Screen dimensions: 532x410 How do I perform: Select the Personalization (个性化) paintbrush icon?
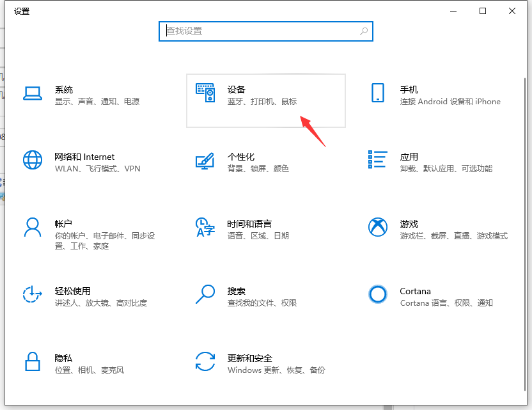tap(205, 161)
